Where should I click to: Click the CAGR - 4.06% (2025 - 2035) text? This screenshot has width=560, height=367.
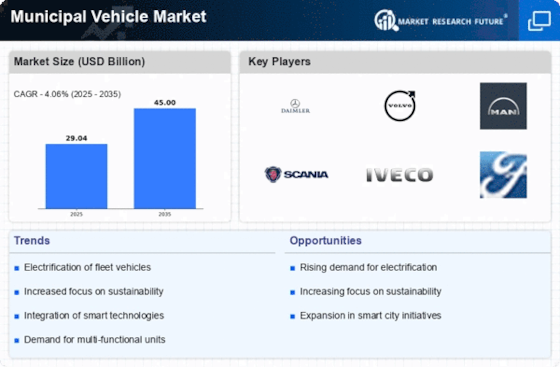click(x=67, y=94)
